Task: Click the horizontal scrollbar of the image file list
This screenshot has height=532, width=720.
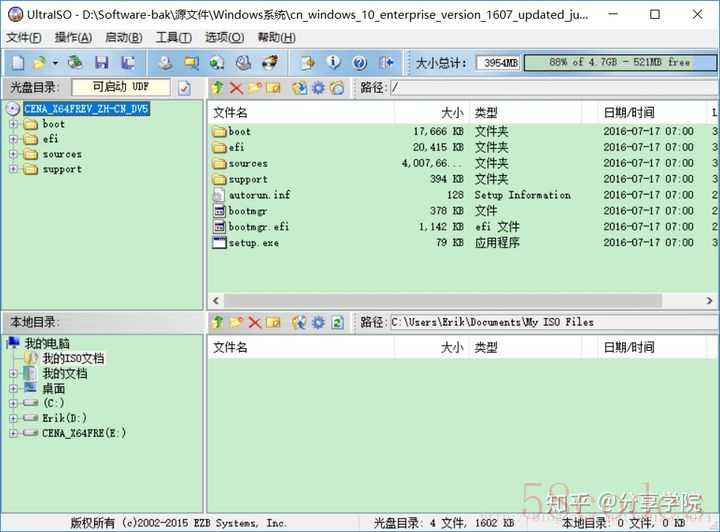Action: pos(443,301)
